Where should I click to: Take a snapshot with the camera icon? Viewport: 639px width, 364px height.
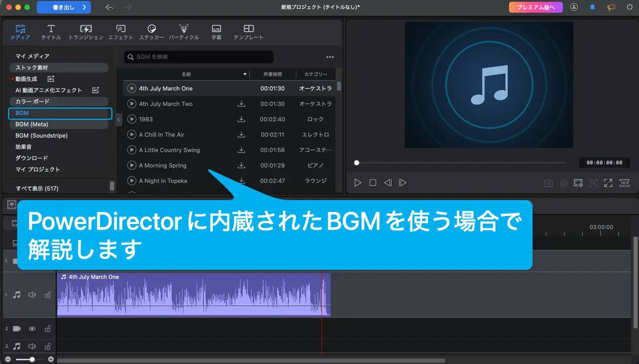[548, 183]
